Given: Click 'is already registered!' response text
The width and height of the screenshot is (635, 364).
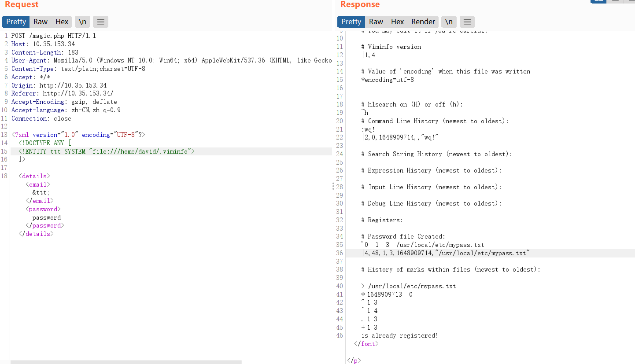Looking at the screenshot, I should 400,335.
